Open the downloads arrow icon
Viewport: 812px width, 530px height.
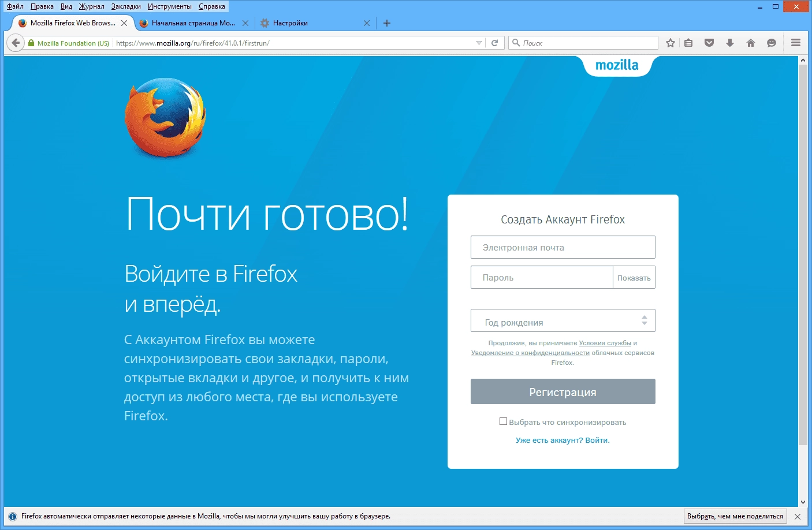point(730,43)
